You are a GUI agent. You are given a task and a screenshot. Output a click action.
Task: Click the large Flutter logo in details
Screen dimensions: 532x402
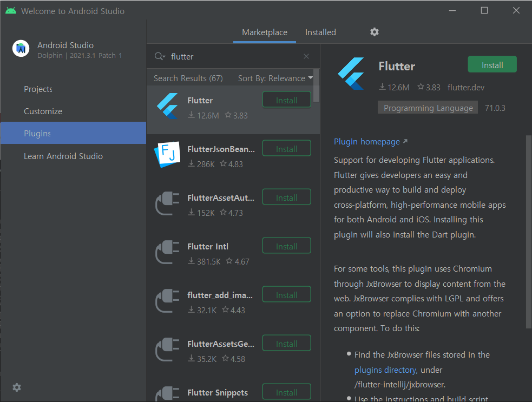tap(351, 74)
